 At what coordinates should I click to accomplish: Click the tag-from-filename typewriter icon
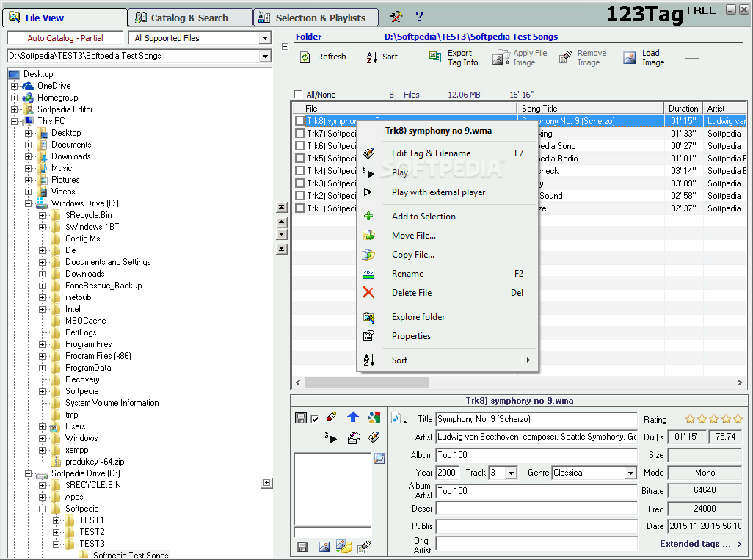coord(354,437)
